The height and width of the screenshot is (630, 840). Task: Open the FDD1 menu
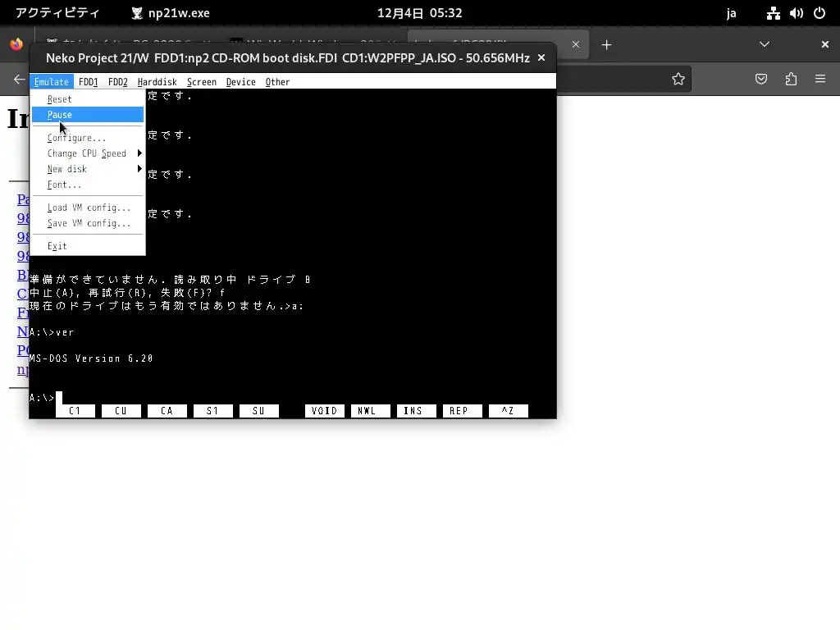click(88, 82)
